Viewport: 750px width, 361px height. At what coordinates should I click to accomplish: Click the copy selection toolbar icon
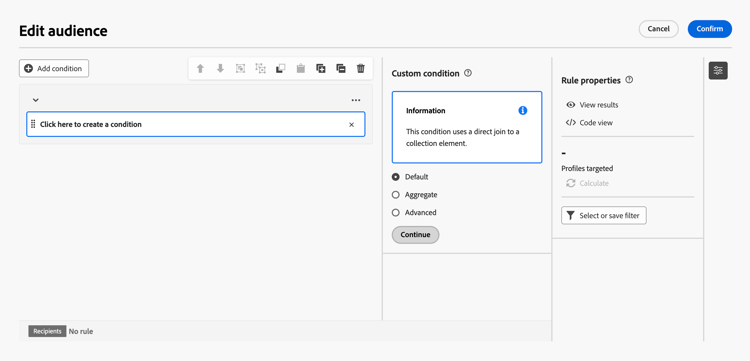click(x=280, y=69)
